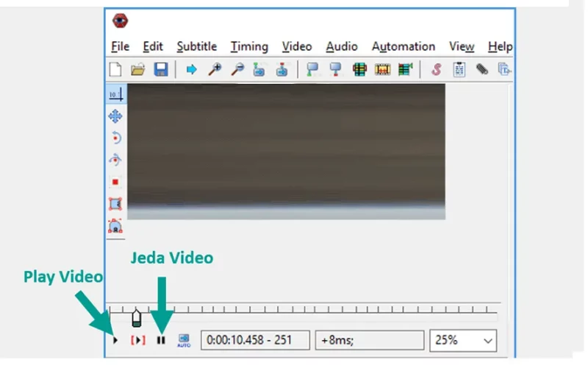This screenshot has width=588, height=368.
Task: Click the New subtitles toolbar icon
Action: point(115,69)
